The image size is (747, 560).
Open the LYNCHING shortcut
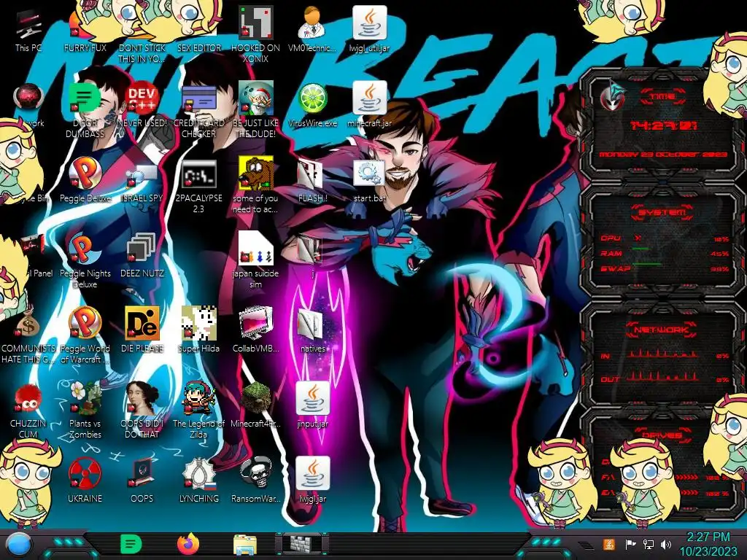[x=198, y=480]
